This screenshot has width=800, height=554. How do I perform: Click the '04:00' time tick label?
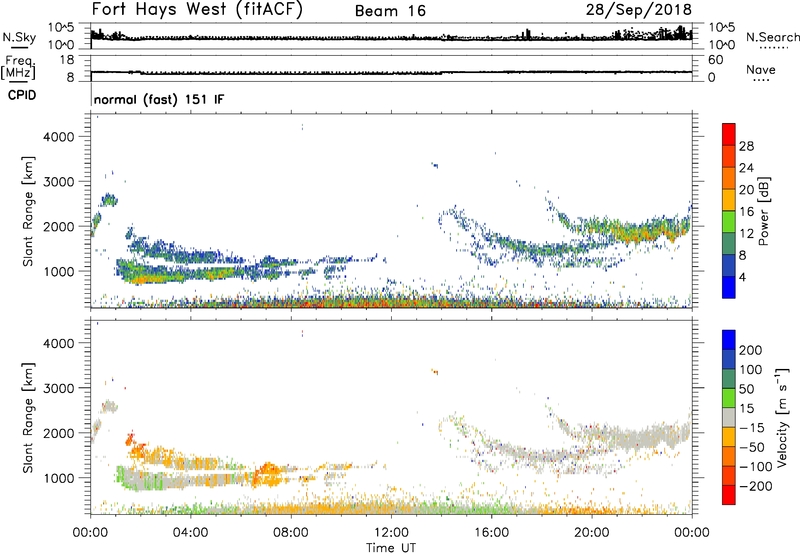click(190, 533)
